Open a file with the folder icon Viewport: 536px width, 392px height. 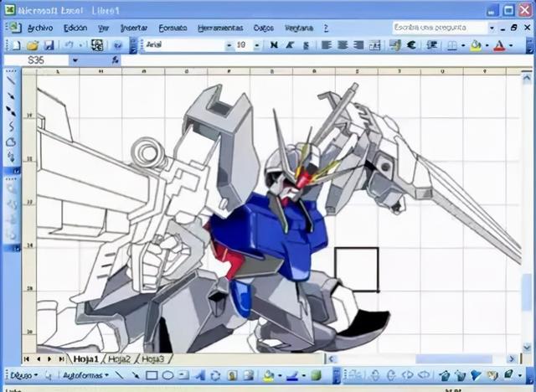tap(33, 45)
